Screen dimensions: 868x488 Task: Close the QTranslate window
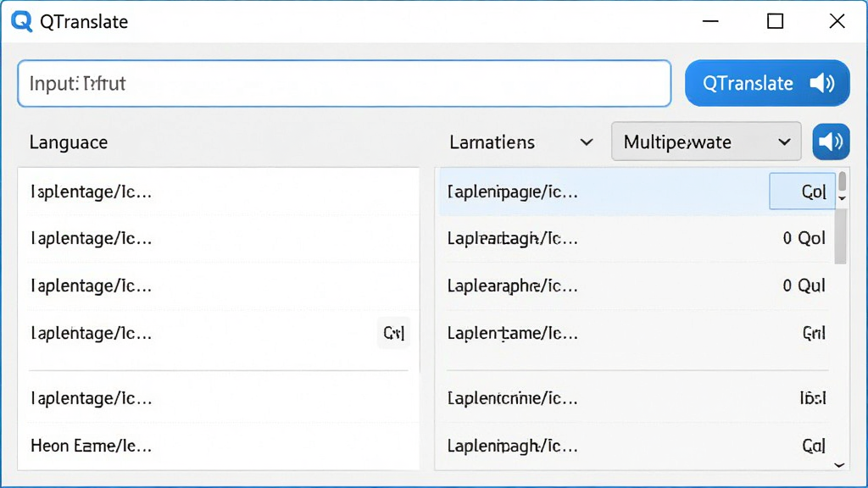837,21
